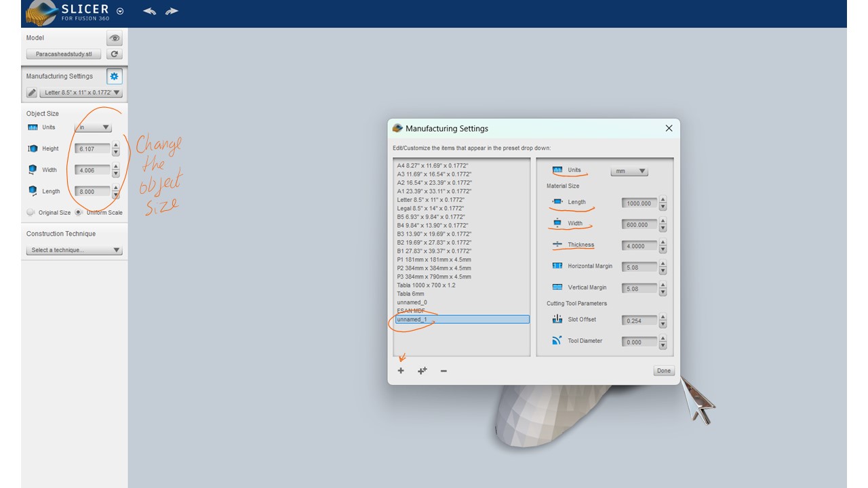Click the Paracasheadstudy.stl model button
Image resolution: width=868 pixels, height=488 pixels.
[64, 54]
